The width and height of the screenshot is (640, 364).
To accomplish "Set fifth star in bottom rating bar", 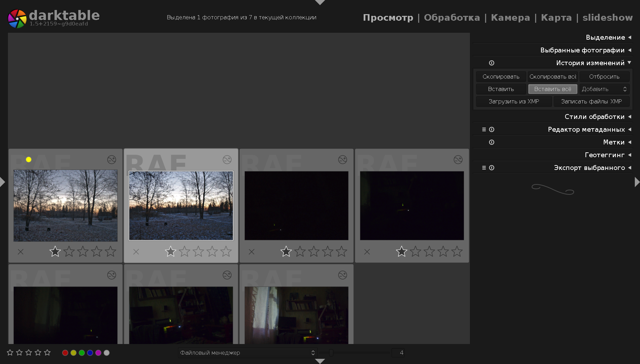I will coord(47,352).
